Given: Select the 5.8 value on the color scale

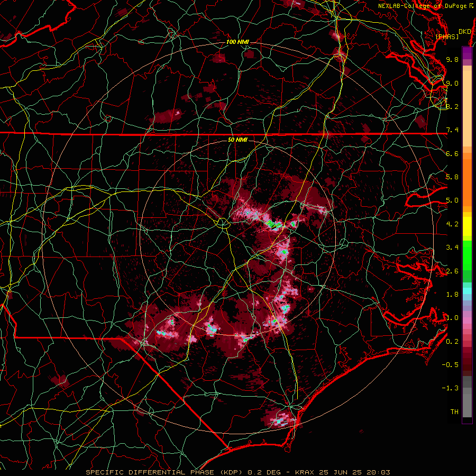Looking at the screenshot, I should point(452,177).
